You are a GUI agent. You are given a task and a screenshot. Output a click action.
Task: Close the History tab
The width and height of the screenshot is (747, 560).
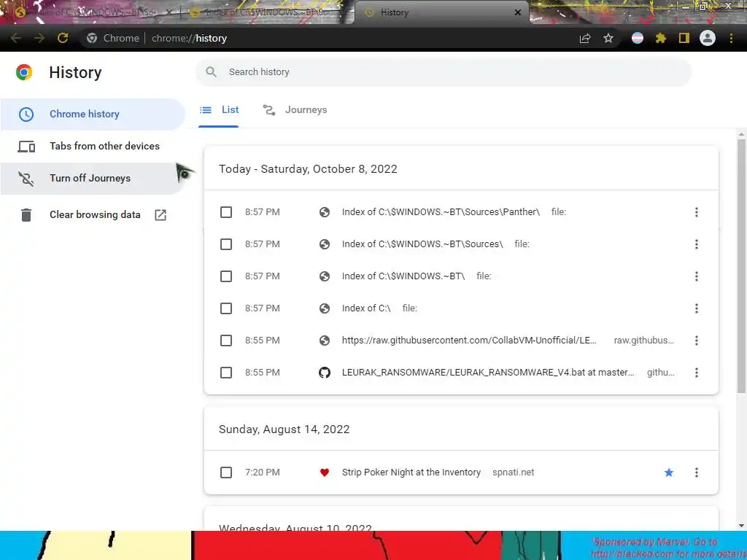[x=518, y=12]
